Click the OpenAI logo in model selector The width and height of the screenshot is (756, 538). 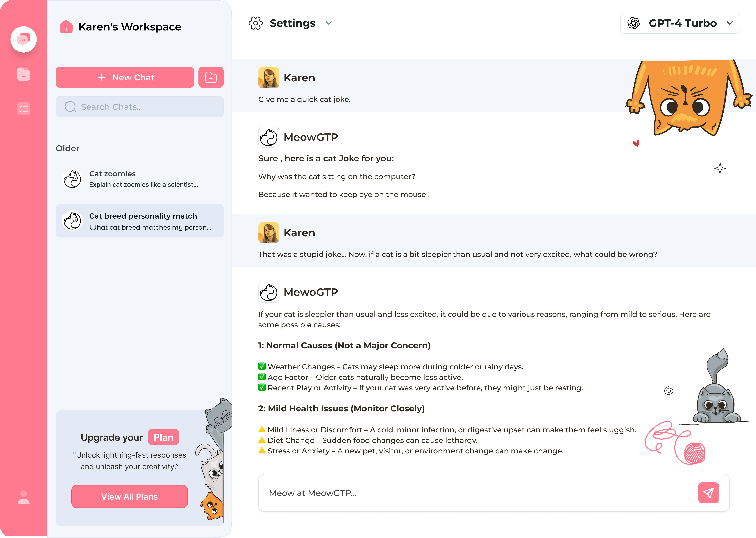(634, 23)
